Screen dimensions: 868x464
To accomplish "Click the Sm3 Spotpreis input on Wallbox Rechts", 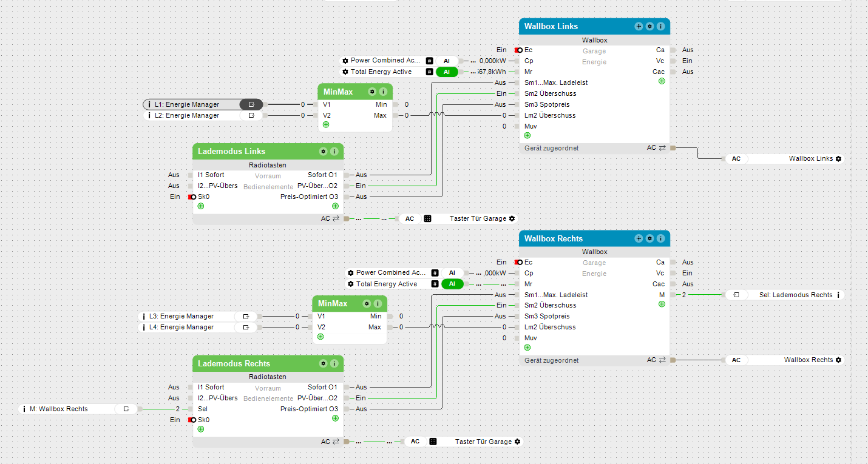I will point(547,316).
